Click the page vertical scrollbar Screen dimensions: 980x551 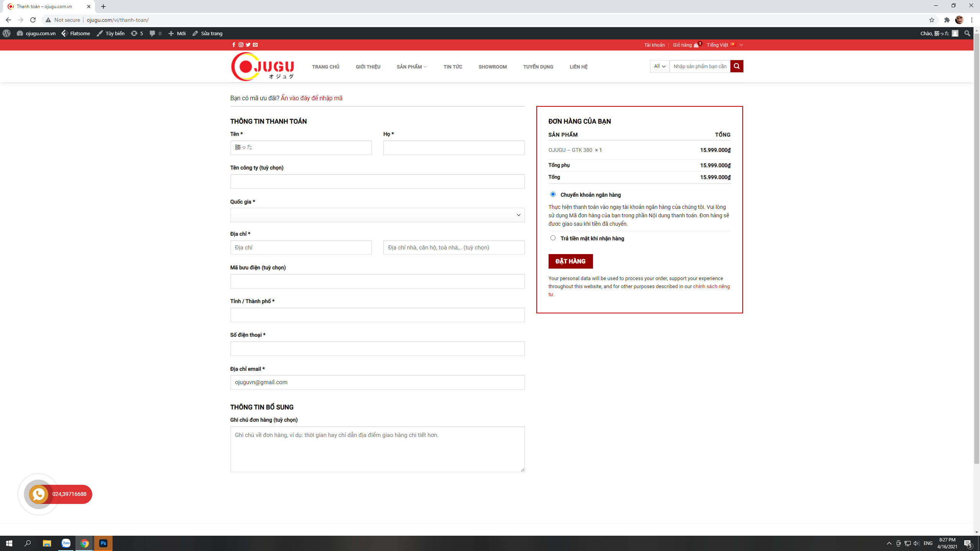[977, 249]
